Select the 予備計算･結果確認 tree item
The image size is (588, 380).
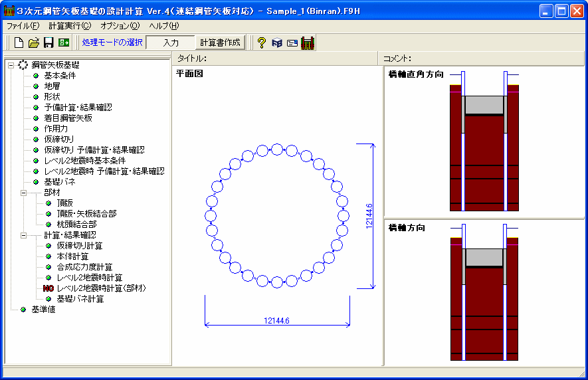pos(78,108)
